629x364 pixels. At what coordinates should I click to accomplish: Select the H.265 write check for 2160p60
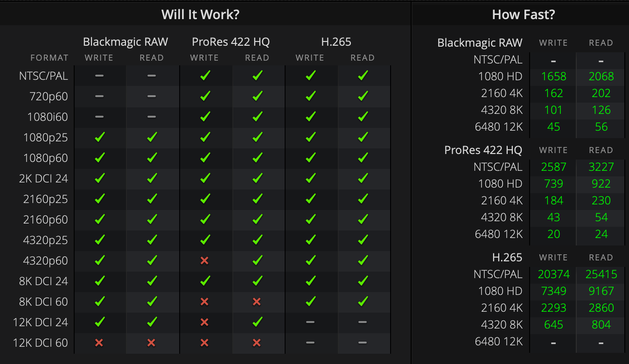tap(310, 219)
